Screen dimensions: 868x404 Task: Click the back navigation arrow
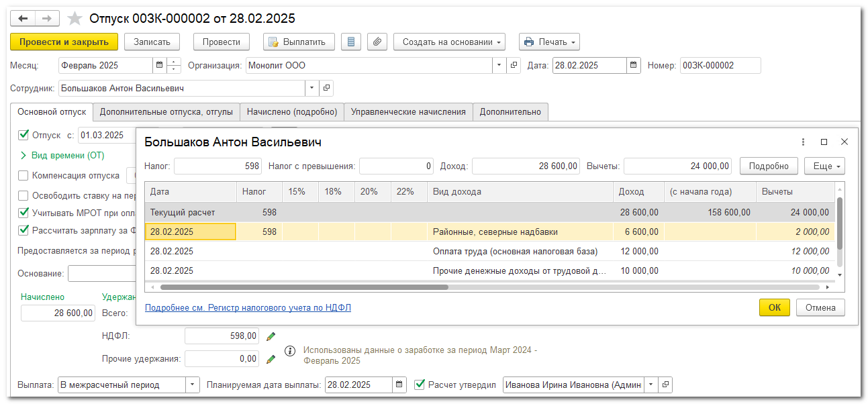[23, 18]
